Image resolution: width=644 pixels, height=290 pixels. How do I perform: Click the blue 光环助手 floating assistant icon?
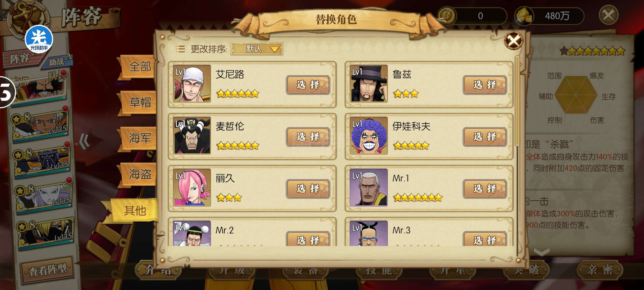click(x=39, y=39)
